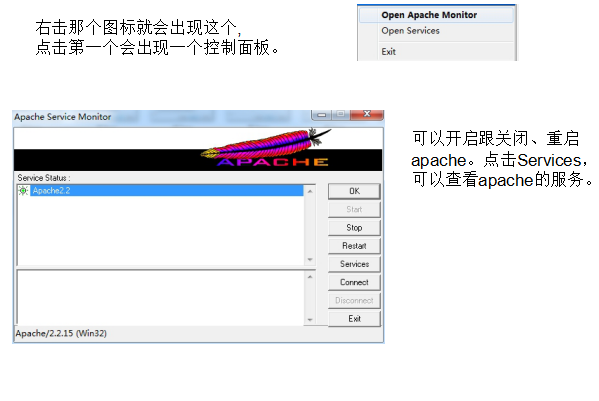Viewport: 599px width, 401px height.
Task: Click the Service Status label
Action: point(44,178)
